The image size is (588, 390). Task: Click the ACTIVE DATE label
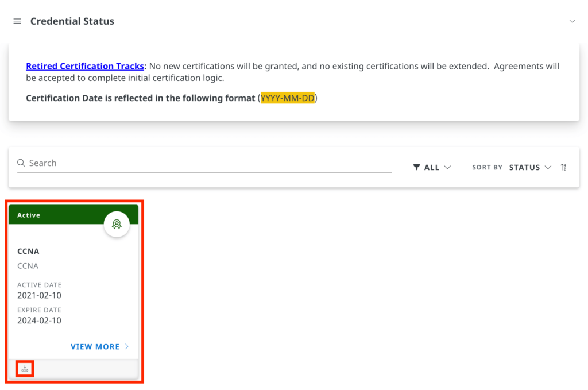click(x=40, y=285)
